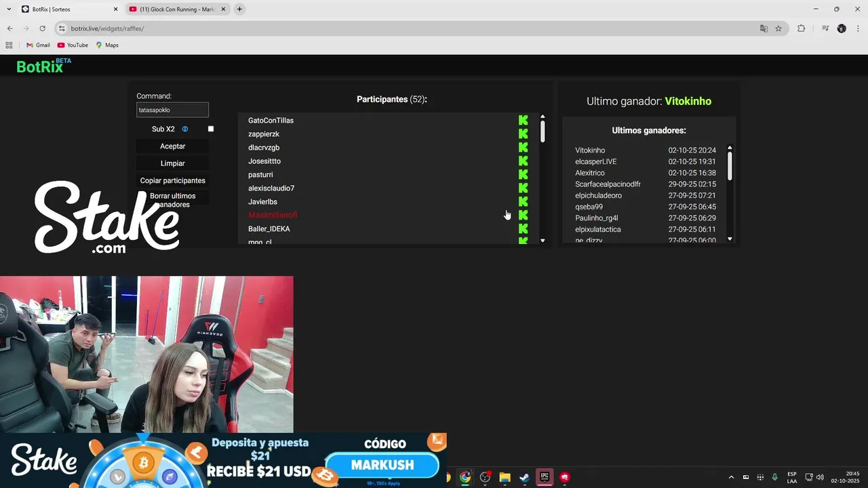Open the Chrome profile avatar
Image resolution: width=868 pixels, height=488 pixels.
(x=842, y=28)
